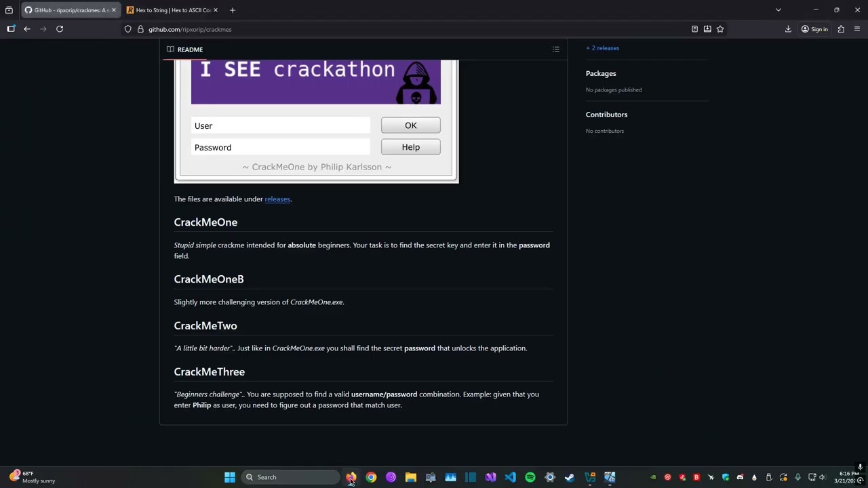Image resolution: width=868 pixels, height=488 pixels.
Task: Open the gear Settings app in taskbar
Action: (550, 477)
